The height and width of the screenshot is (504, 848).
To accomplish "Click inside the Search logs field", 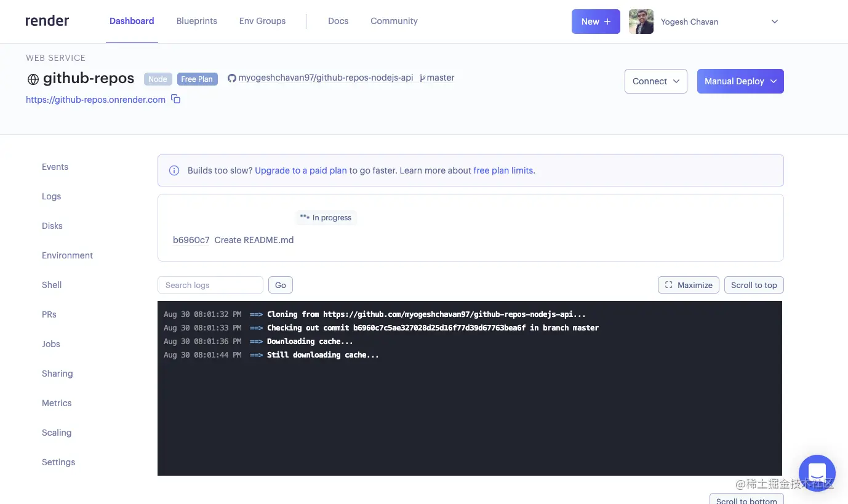I will [x=210, y=285].
